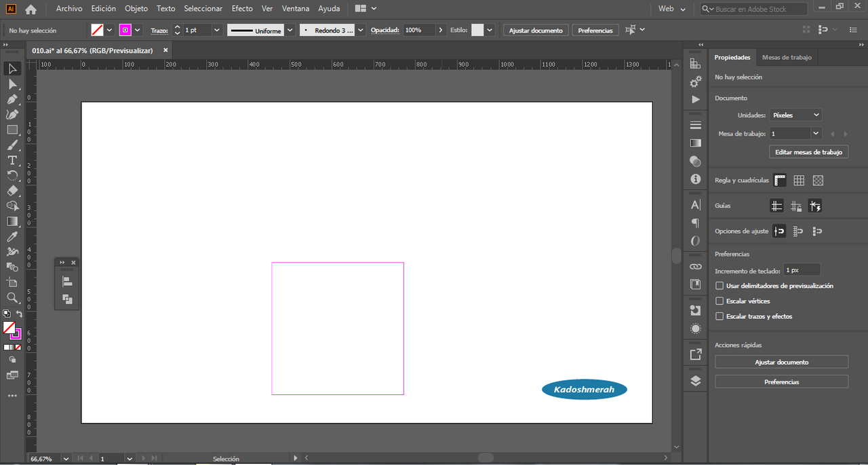Viewport: 868px width, 465px height.
Task: Enable Escalar vértices checkbox
Action: [x=720, y=301]
